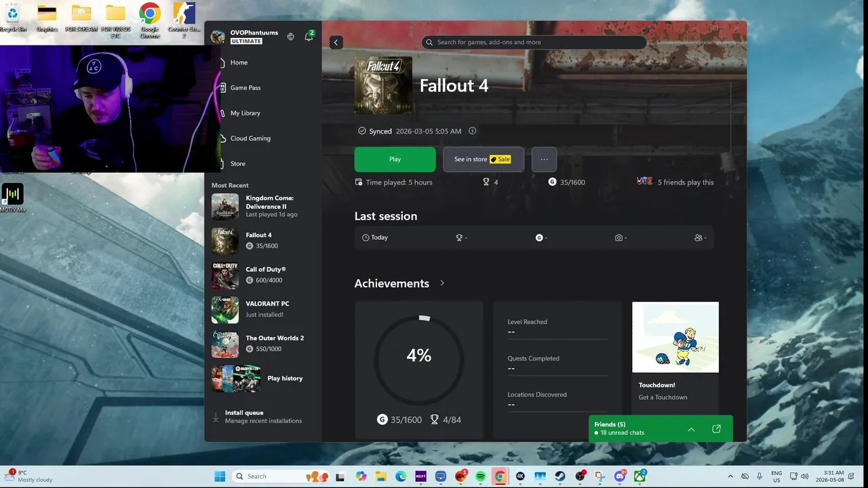Click the search games and add-ons field
The image size is (868, 488).
point(534,42)
